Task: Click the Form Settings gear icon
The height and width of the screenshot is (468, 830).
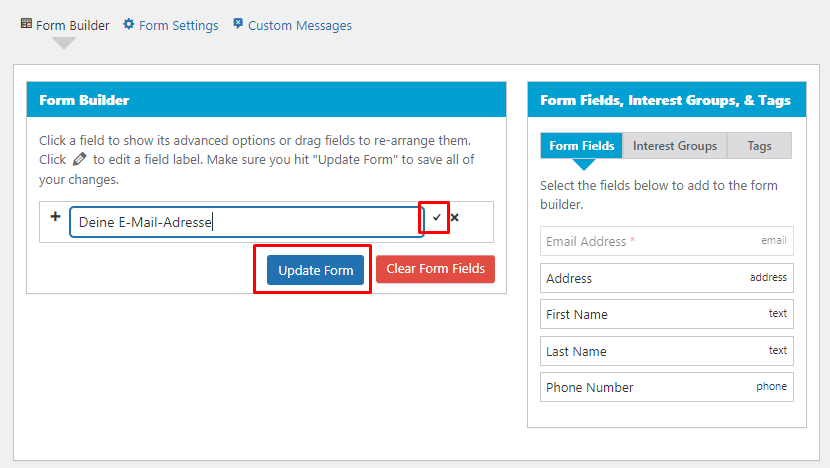Action: pyautogui.click(x=129, y=24)
